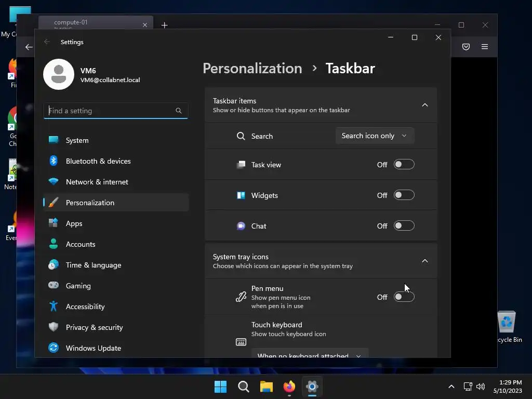Click the Pen menu row icon
Image resolution: width=532 pixels, height=399 pixels.
[241, 297]
